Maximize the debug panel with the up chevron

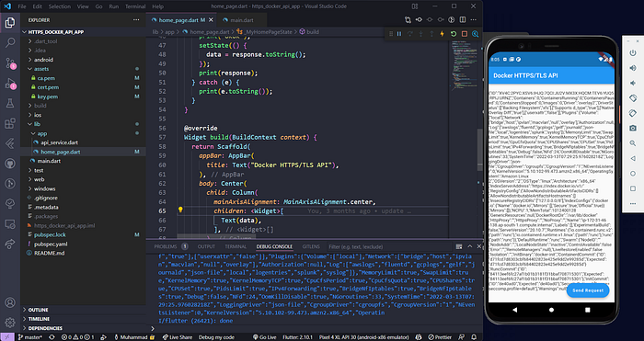tap(470, 246)
